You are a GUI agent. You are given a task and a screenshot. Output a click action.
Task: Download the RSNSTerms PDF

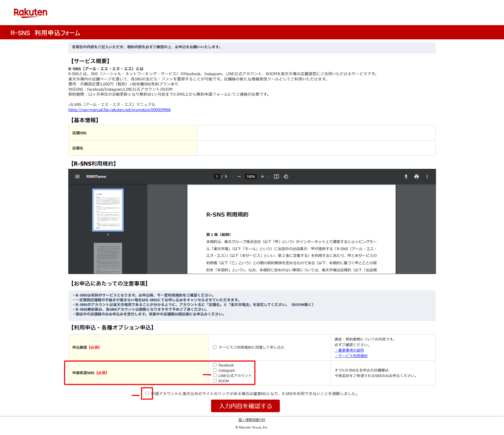(x=406, y=176)
